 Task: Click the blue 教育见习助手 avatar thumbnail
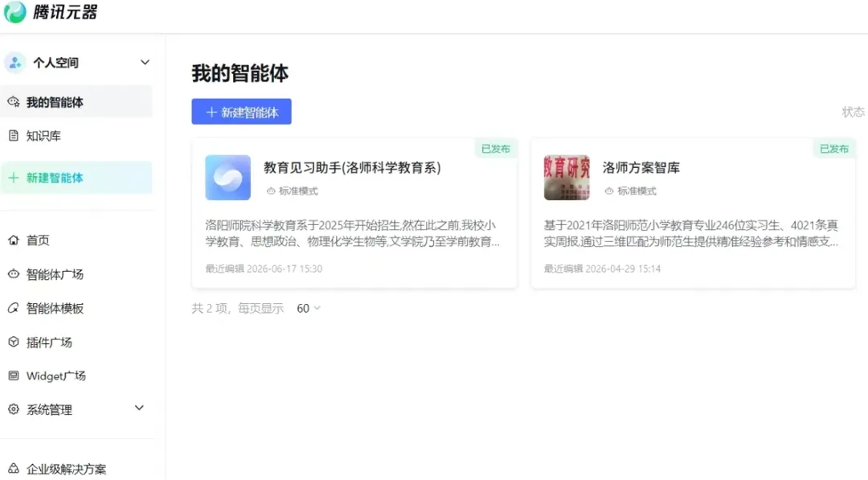coord(227,177)
